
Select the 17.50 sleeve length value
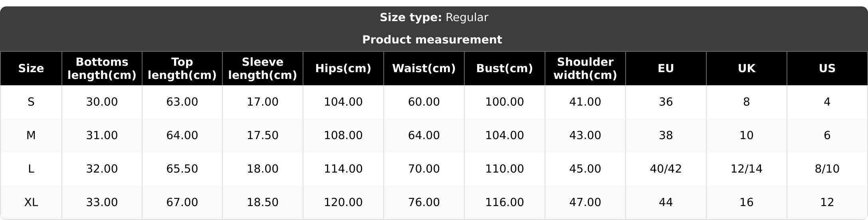[262, 136]
